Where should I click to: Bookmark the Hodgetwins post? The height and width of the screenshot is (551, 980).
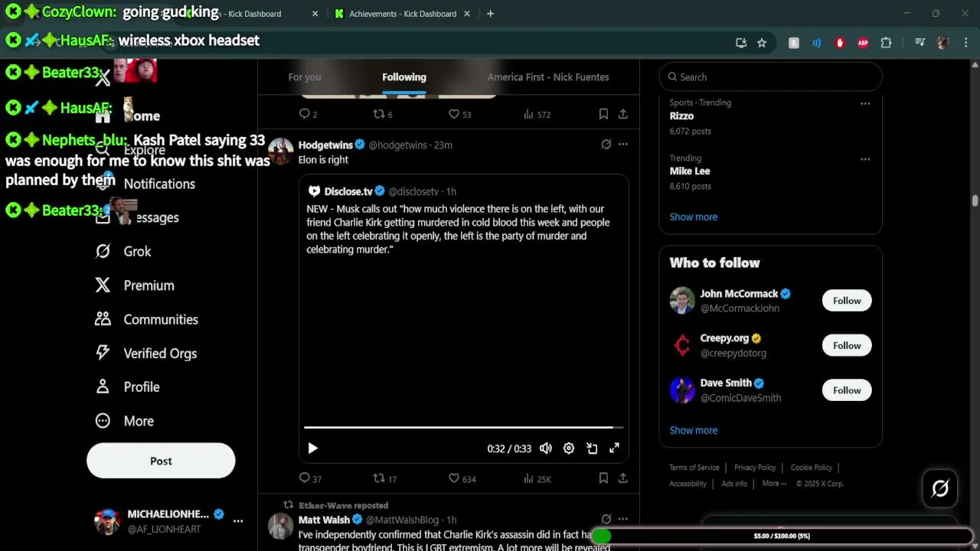(x=603, y=478)
